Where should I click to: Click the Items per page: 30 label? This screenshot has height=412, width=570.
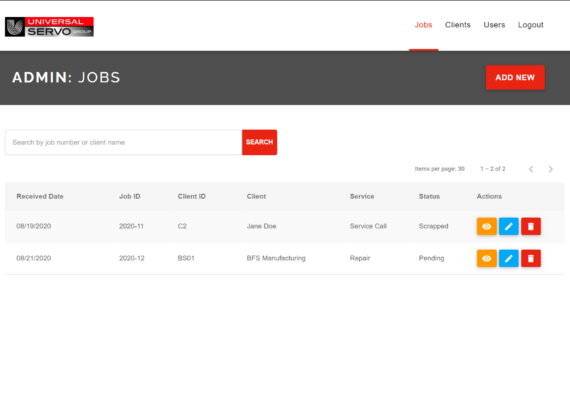point(439,169)
